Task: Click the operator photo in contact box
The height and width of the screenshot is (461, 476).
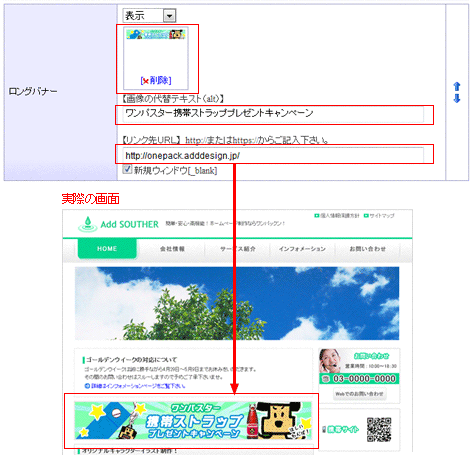Action: click(330, 361)
